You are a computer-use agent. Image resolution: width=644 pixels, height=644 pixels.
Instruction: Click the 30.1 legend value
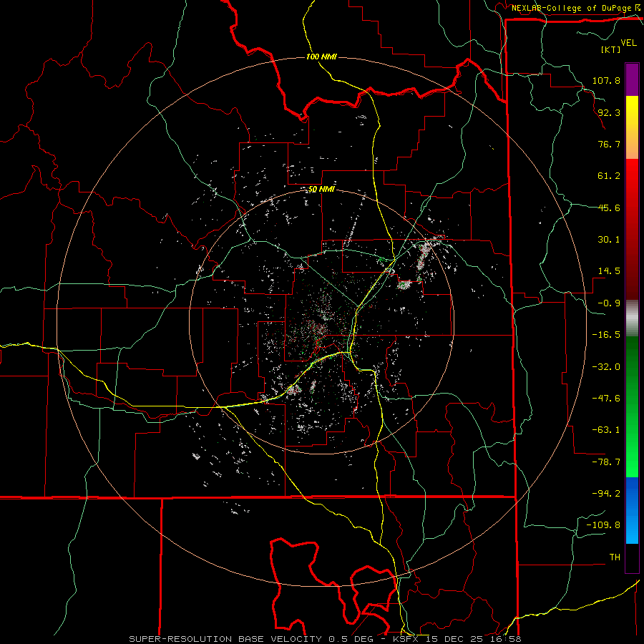(609, 240)
